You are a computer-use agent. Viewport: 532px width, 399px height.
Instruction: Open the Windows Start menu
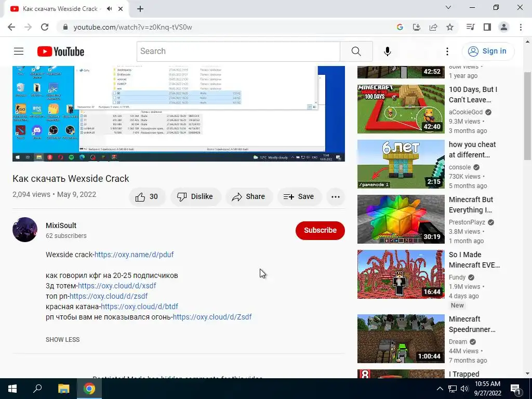pos(12,389)
